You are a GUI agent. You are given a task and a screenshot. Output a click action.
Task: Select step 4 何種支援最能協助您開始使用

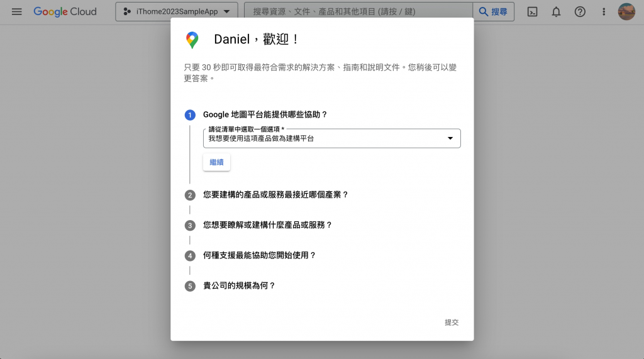pos(260,255)
